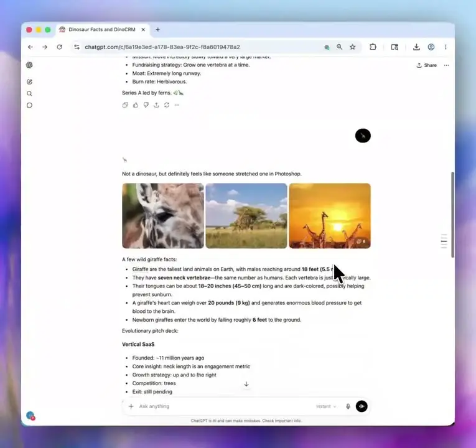Viewport: 476px width, 448px height.
Task: Click the page vertical scrollbar
Action: coord(452,215)
